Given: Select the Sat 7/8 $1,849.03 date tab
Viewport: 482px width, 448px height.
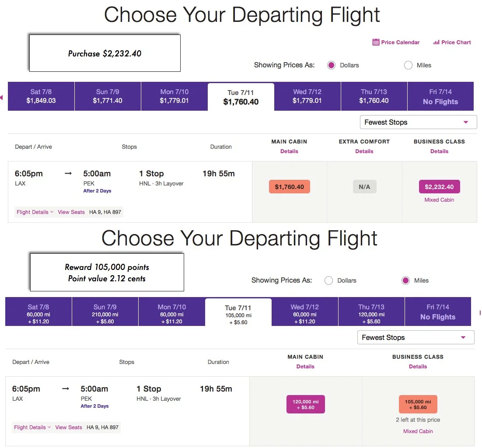Looking at the screenshot, I should point(41,96).
